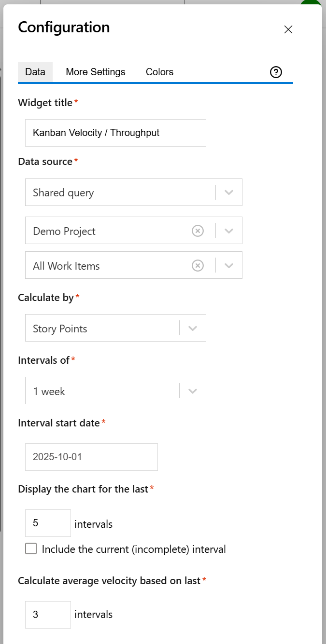This screenshot has height=644, width=326.
Task: Enable including the current incomplete interval
Action: (x=31, y=548)
